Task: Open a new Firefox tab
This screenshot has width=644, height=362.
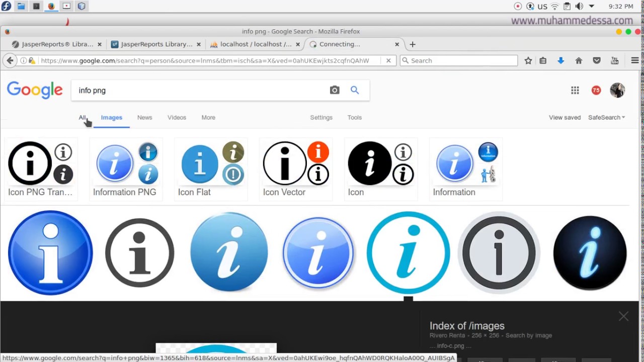Action: [x=413, y=44]
